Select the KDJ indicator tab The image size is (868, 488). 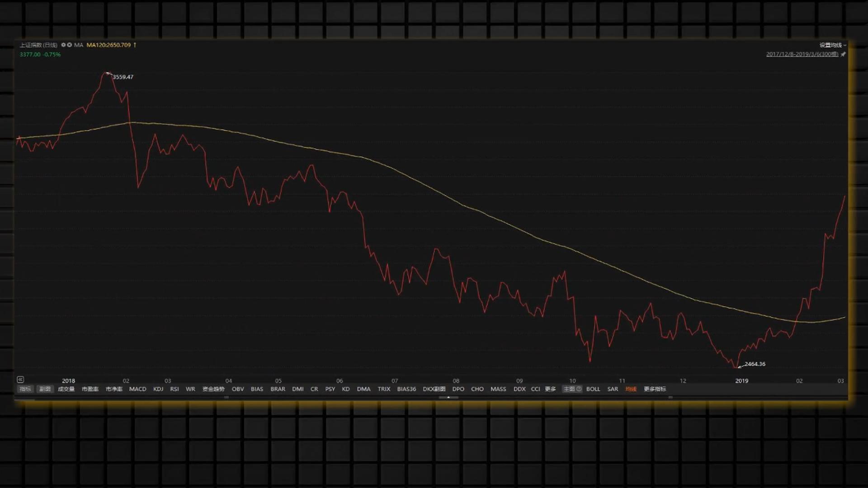pos(158,389)
